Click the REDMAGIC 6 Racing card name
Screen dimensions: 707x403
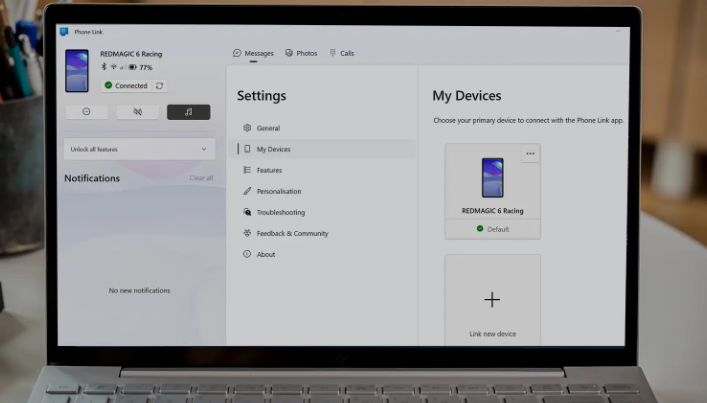tap(492, 211)
